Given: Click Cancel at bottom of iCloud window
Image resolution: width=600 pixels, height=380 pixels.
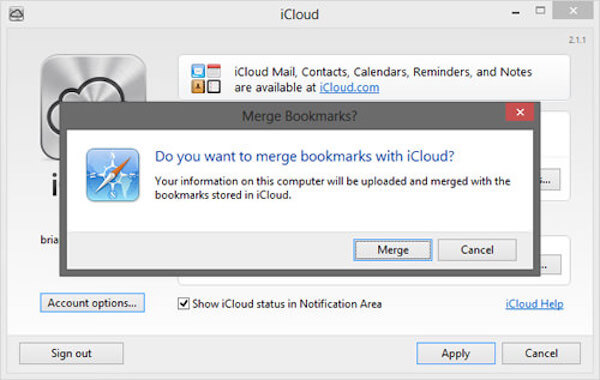Looking at the screenshot, I should (x=541, y=353).
